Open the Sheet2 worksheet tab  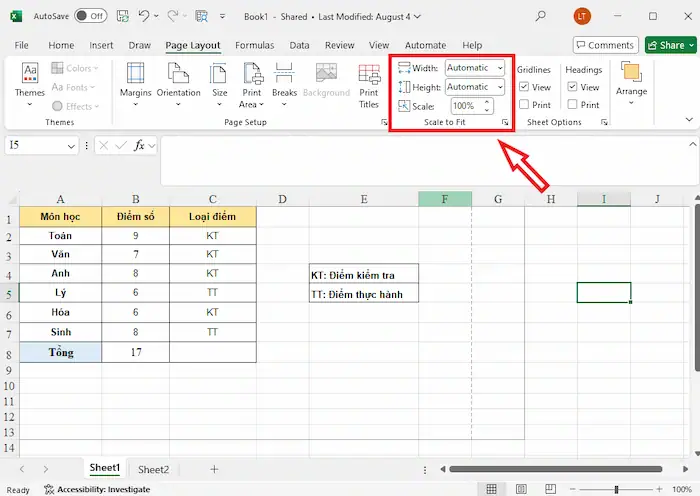click(x=153, y=469)
